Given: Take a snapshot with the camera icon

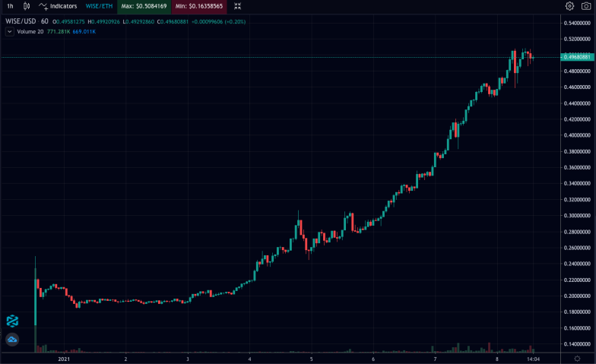Looking at the screenshot, I should coord(586,6).
